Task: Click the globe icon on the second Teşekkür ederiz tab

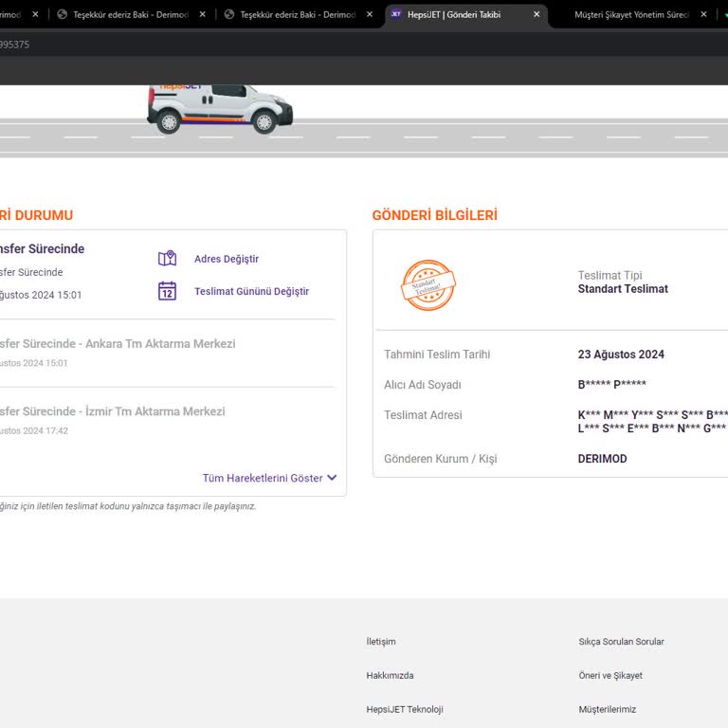Action: coord(228,14)
